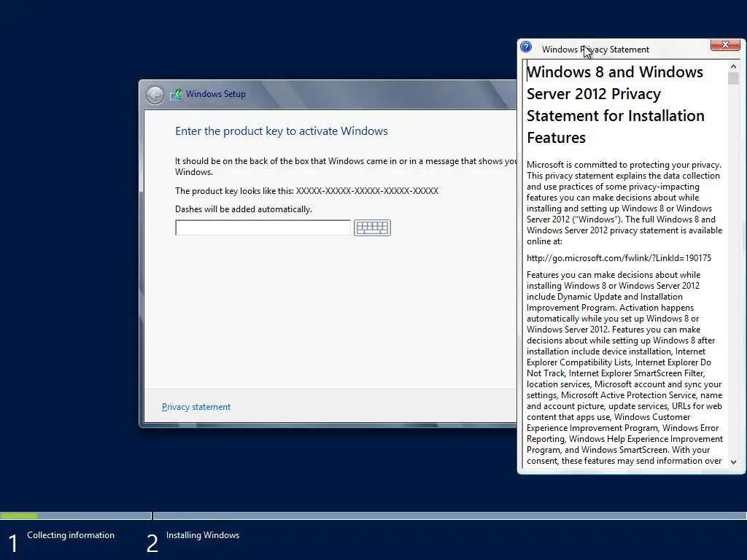This screenshot has width=747, height=560.
Task: Click the Windows Setup title icon
Action: tap(177, 94)
